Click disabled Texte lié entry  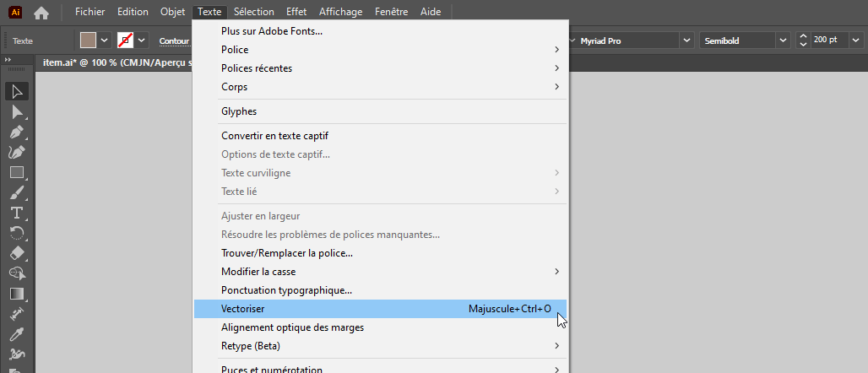(x=380, y=192)
